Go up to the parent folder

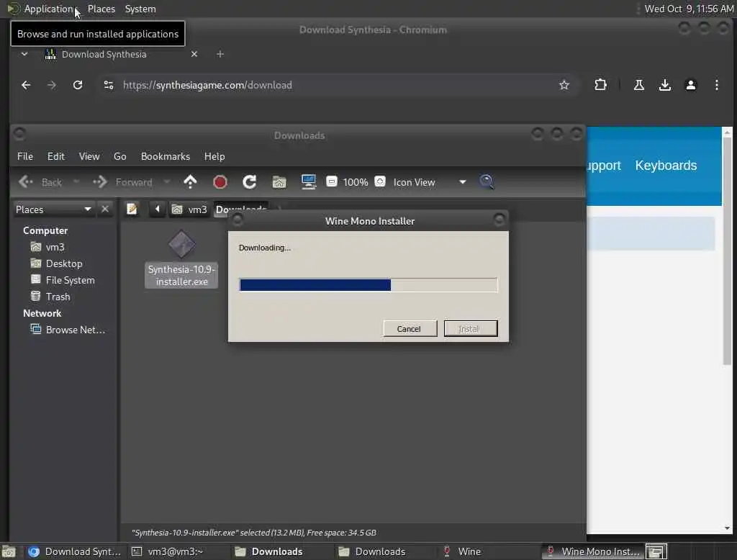(x=190, y=182)
